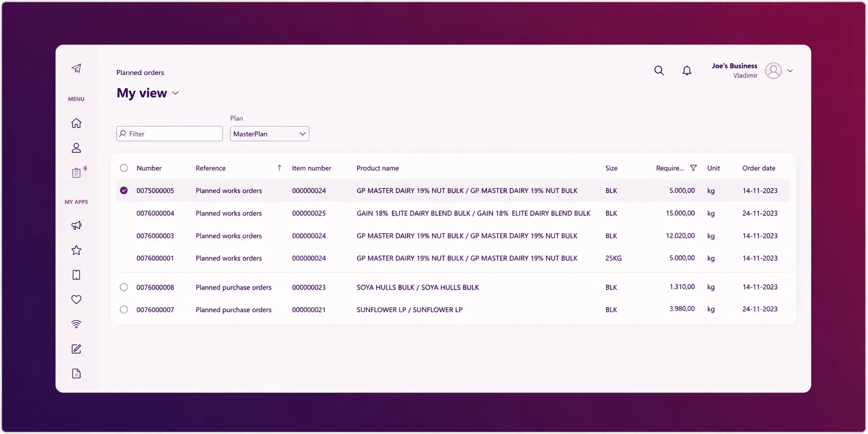This screenshot has width=868, height=434.
Task: Open order number 0076000001
Action: (x=155, y=258)
